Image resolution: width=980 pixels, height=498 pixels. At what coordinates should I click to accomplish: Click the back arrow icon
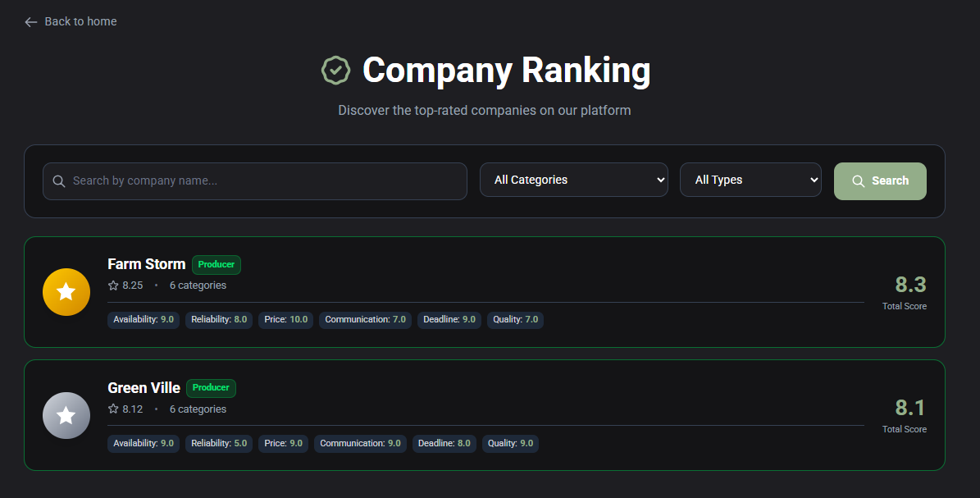30,21
